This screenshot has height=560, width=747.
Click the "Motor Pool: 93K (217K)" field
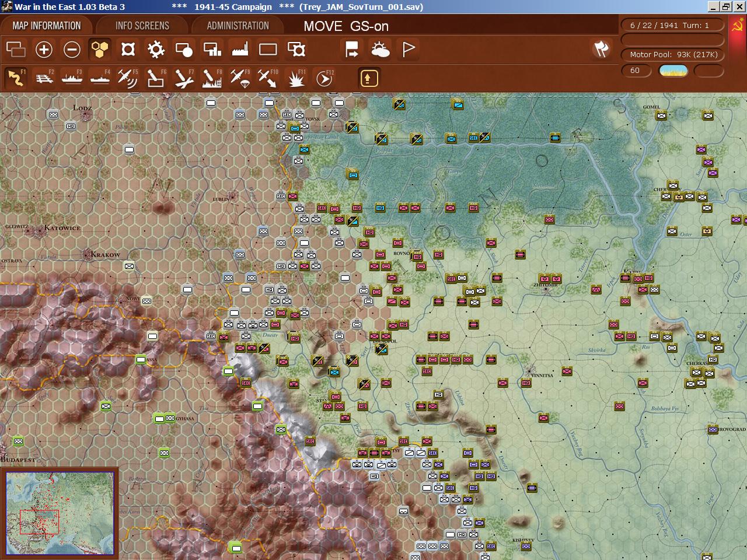pos(673,54)
